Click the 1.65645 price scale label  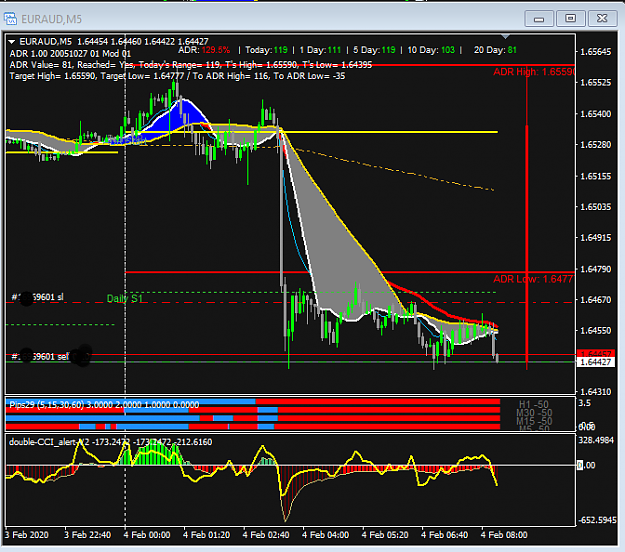tap(596, 52)
